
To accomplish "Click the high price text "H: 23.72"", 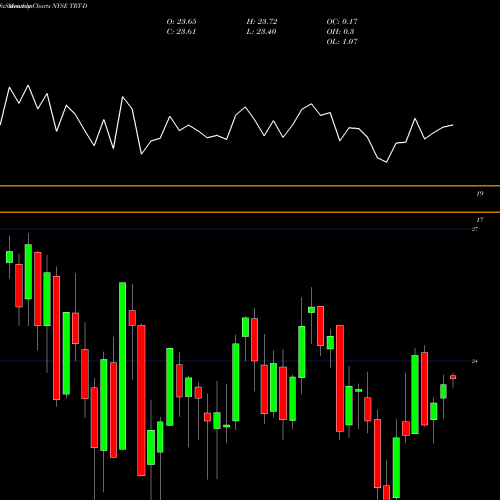I will tap(262, 22).
